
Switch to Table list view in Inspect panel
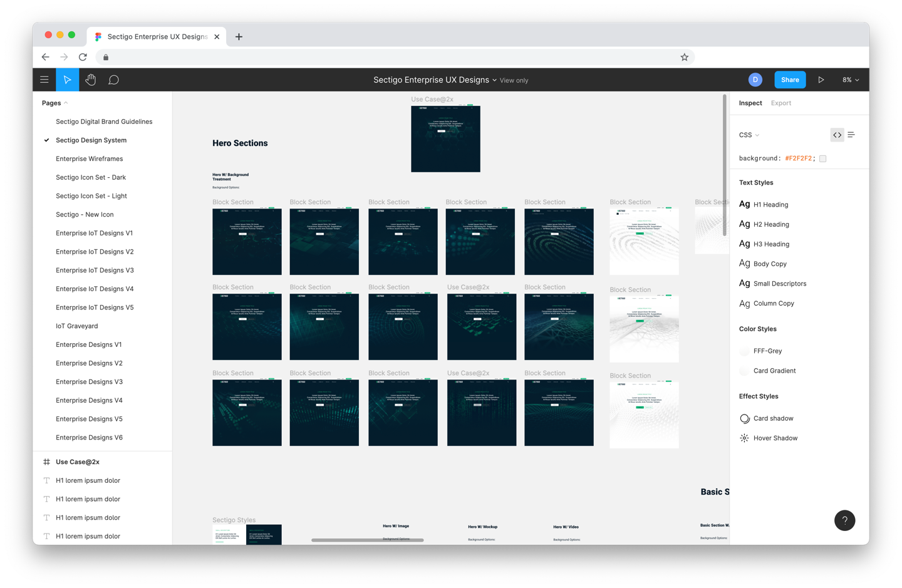[851, 135]
